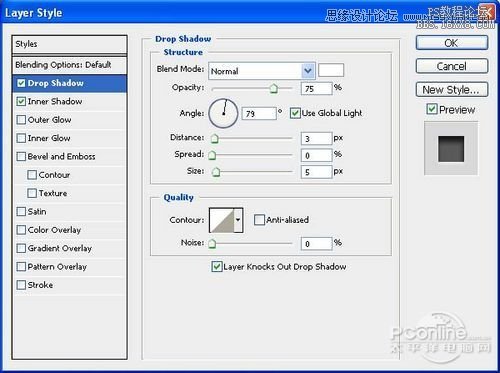The image size is (500, 373).
Task: Click the Spread percent field
Action: (316, 155)
